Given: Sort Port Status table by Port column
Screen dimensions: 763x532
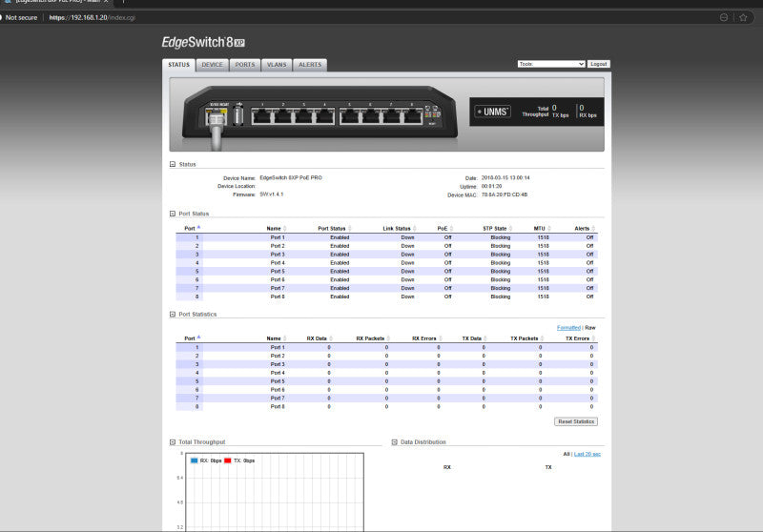Looking at the screenshot, I should point(192,228).
